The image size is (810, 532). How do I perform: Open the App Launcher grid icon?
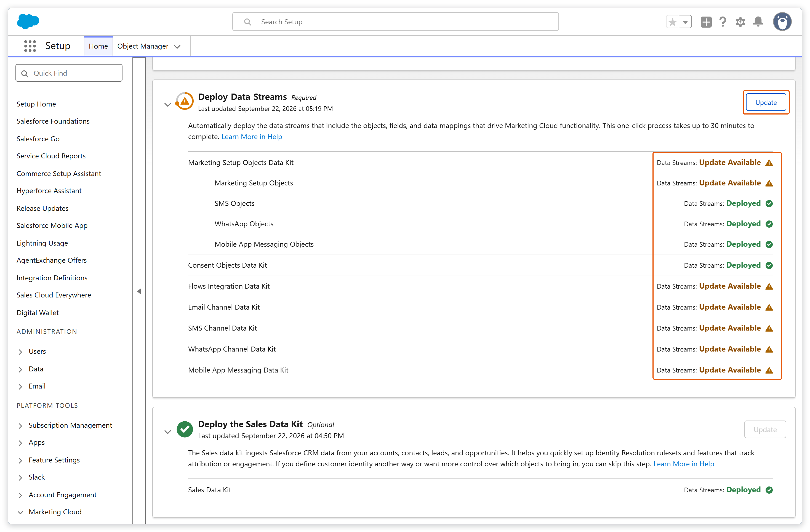click(30, 46)
